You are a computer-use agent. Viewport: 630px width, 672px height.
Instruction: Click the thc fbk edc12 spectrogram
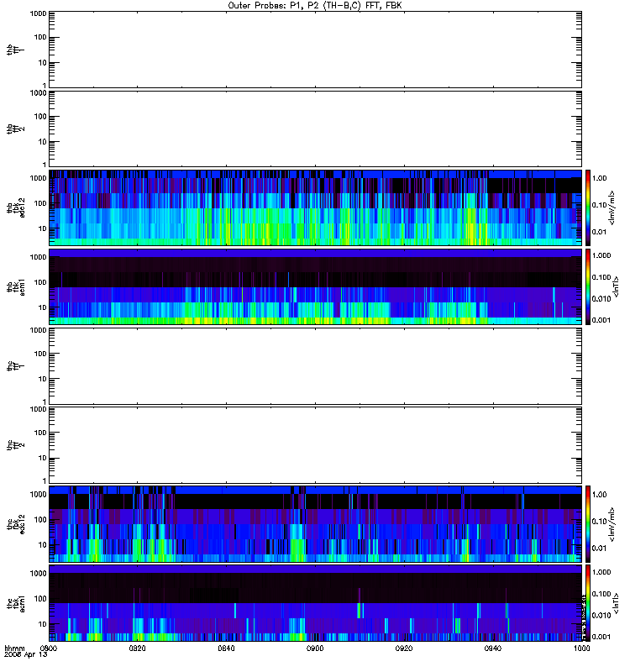pos(315,524)
